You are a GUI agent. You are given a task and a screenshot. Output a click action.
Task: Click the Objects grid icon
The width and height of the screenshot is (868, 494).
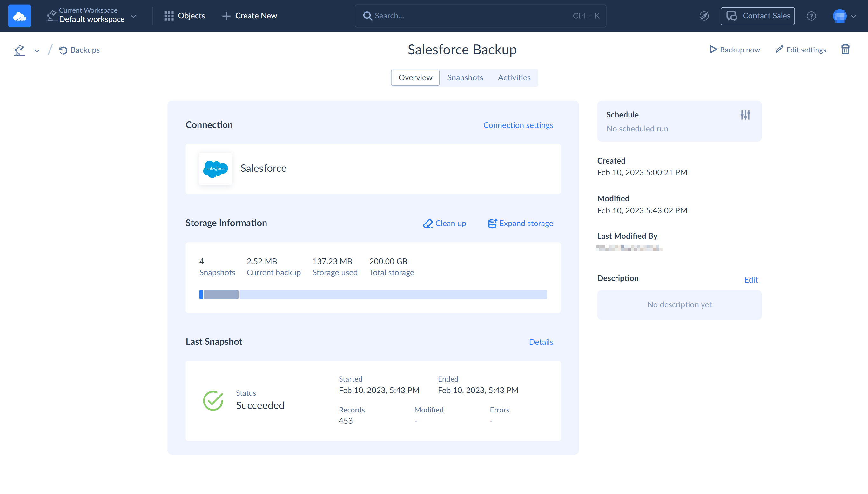169,16
